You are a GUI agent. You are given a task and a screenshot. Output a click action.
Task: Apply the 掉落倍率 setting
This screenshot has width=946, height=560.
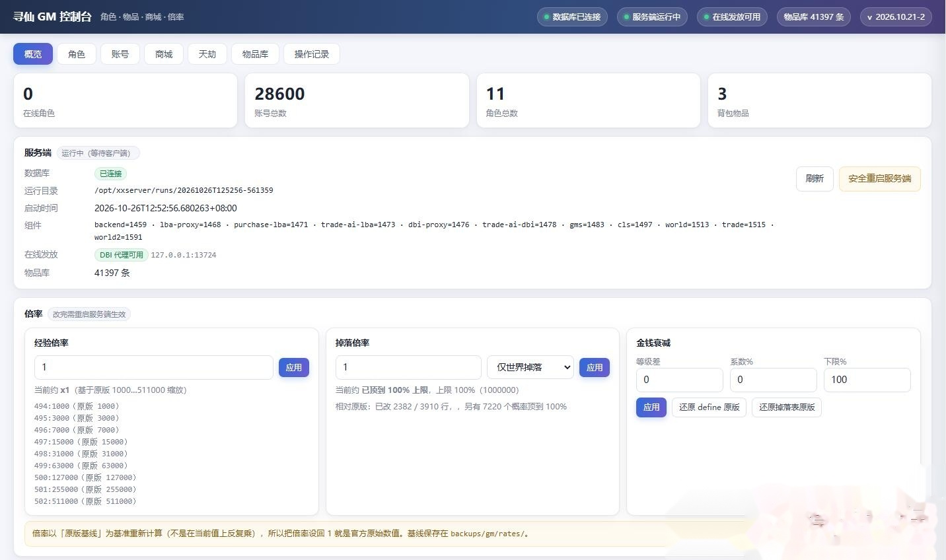click(595, 367)
